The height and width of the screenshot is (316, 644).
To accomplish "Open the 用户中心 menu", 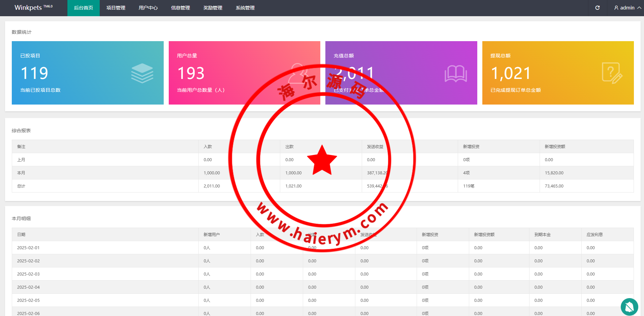I will point(148,8).
